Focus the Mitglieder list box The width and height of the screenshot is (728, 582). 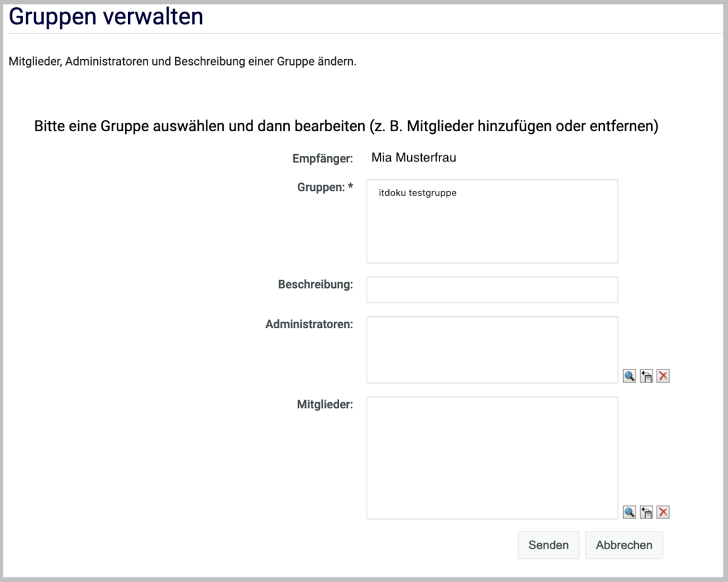[x=491, y=457]
